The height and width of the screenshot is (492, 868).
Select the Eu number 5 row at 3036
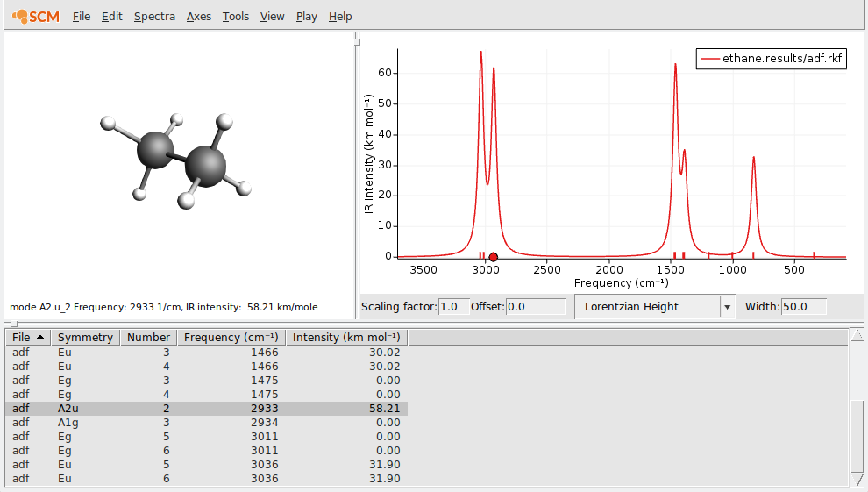tap(207, 464)
